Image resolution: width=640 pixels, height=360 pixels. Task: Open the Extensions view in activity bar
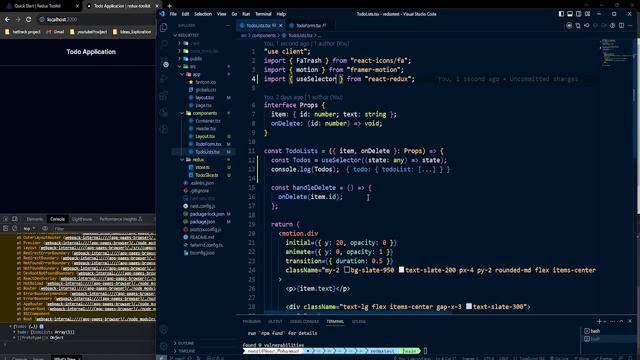point(164,96)
